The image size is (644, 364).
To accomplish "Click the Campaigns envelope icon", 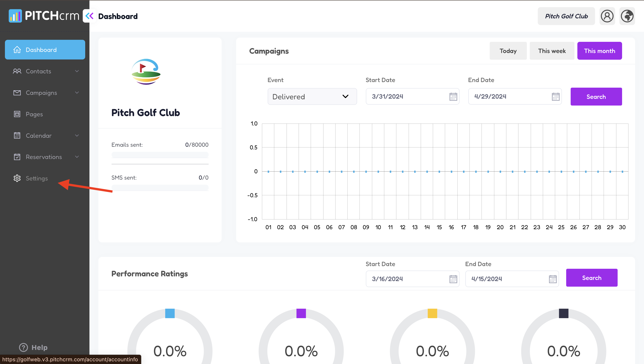I will pyautogui.click(x=17, y=93).
